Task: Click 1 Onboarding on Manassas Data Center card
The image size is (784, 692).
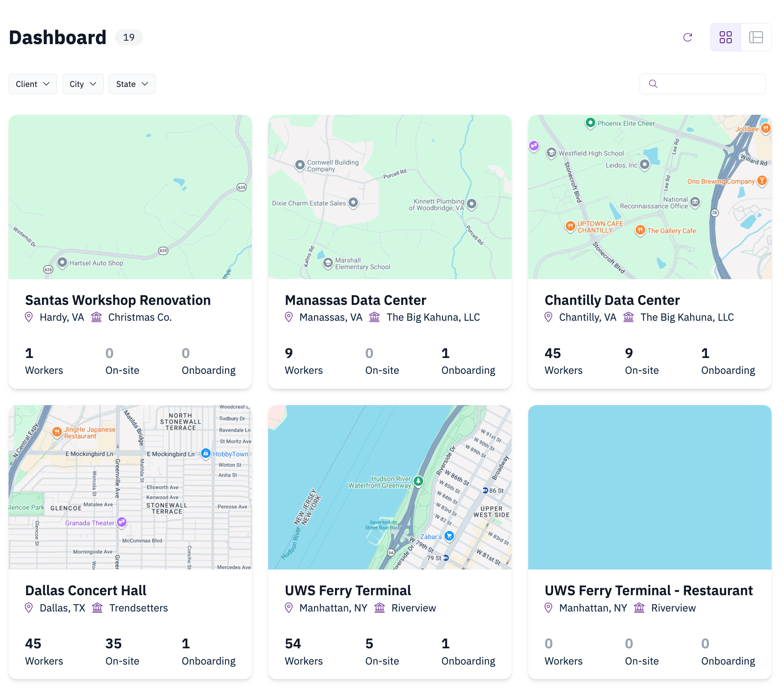Action: coord(468,361)
